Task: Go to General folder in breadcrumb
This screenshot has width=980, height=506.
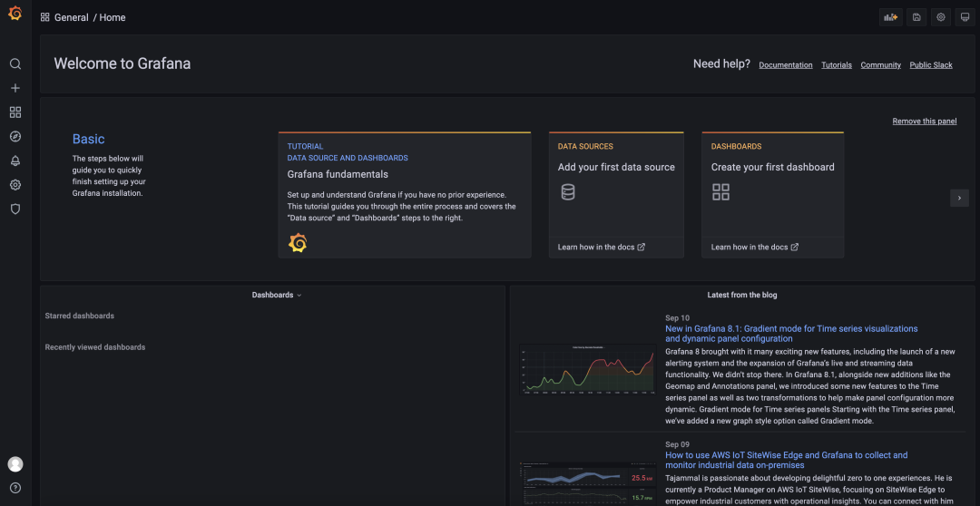Action: (71, 17)
